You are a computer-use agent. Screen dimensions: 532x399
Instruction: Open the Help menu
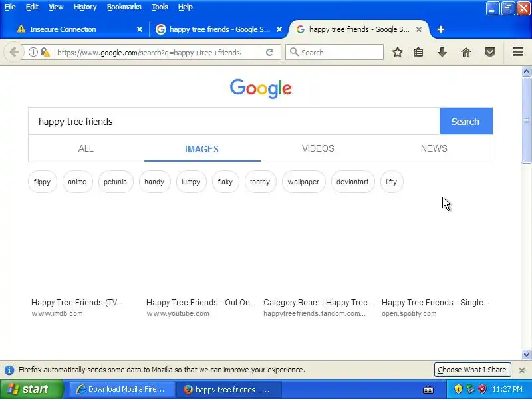point(186,7)
